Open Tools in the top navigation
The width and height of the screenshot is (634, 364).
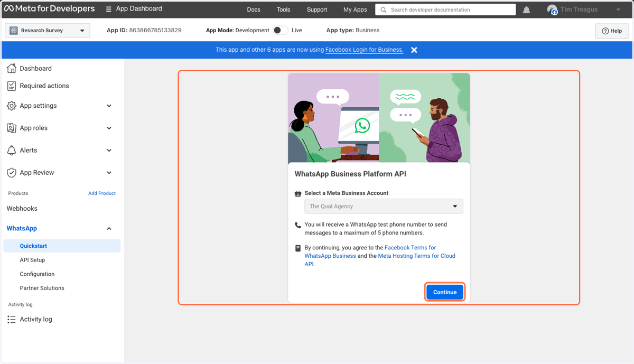pyautogui.click(x=284, y=10)
